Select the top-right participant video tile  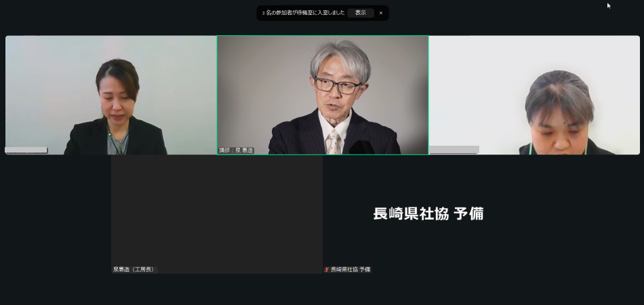[535, 95]
